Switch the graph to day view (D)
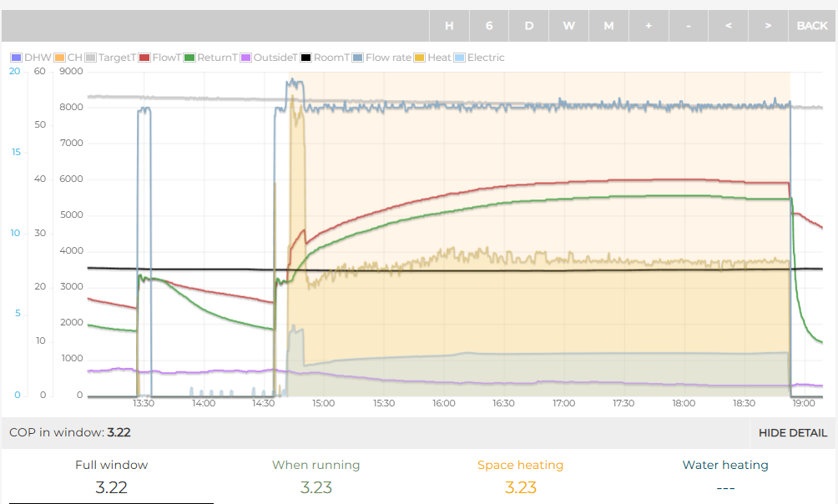Viewport: 838px width, 504px height. pos(529,26)
